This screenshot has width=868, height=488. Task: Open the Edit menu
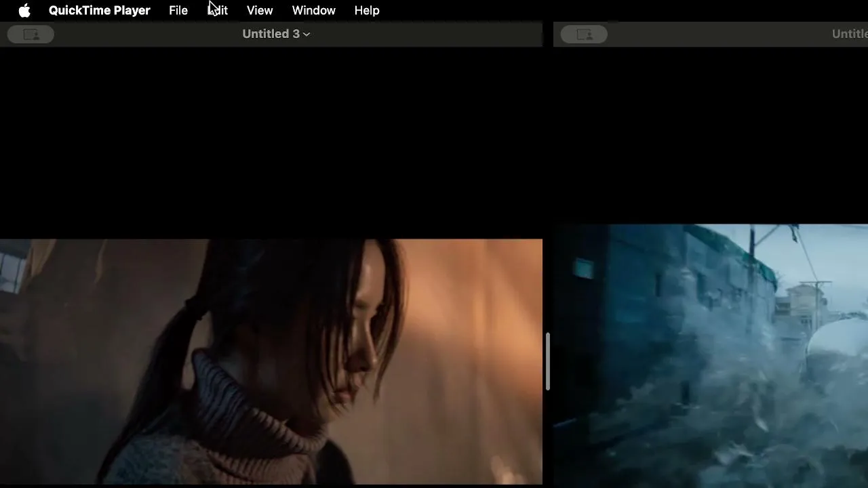coord(218,11)
